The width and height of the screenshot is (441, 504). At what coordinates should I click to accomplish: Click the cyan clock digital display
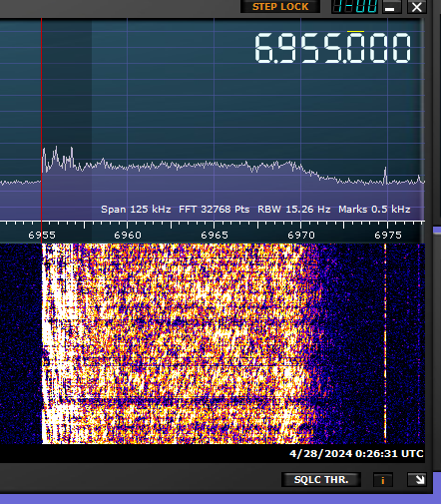[x=355, y=7]
